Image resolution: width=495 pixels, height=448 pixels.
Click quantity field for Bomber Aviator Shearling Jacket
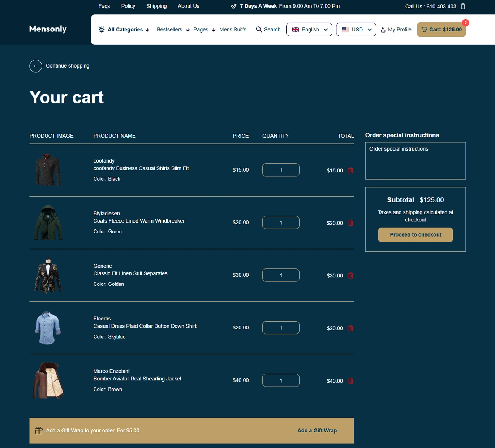(x=281, y=380)
